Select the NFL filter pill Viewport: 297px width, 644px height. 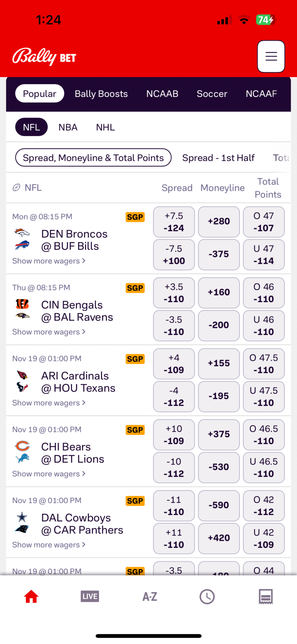tap(31, 127)
